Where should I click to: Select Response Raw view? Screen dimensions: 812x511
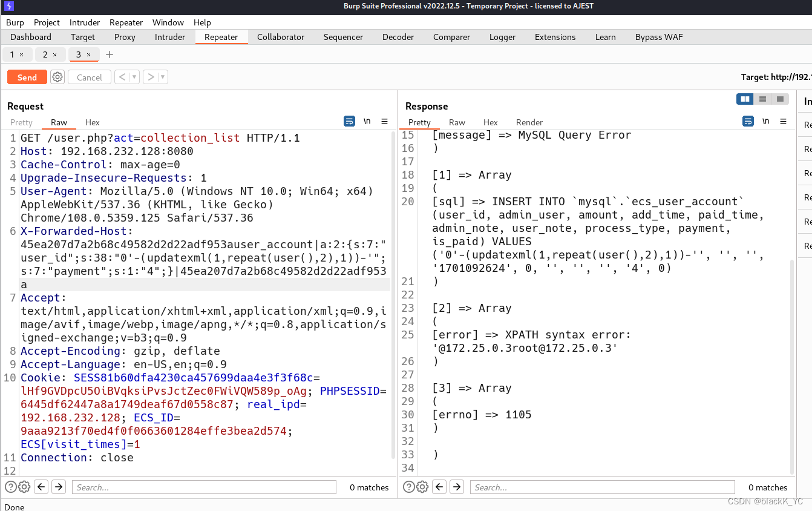coord(457,122)
